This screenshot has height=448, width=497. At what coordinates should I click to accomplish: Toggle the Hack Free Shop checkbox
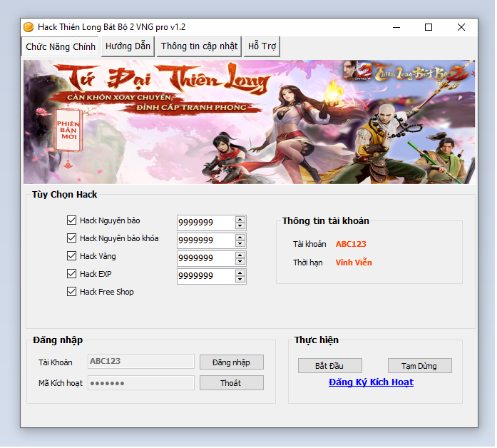coord(71,292)
